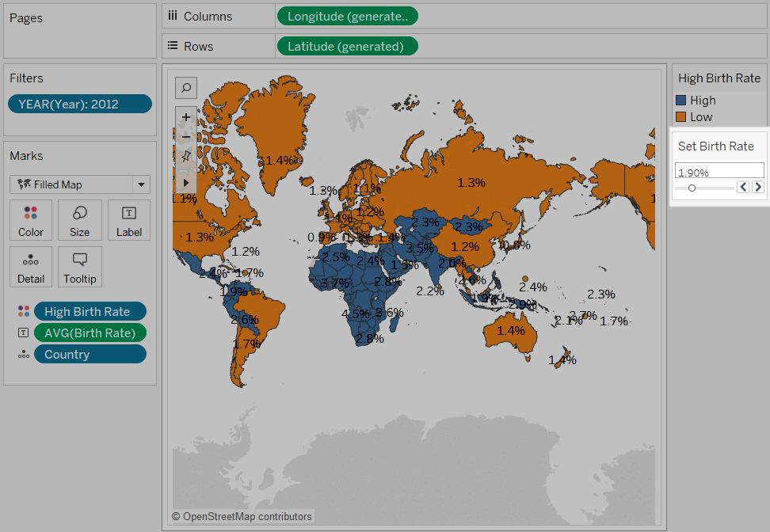Select the High Birth Rate pill in Marks
The image size is (770, 532).
coord(90,311)
